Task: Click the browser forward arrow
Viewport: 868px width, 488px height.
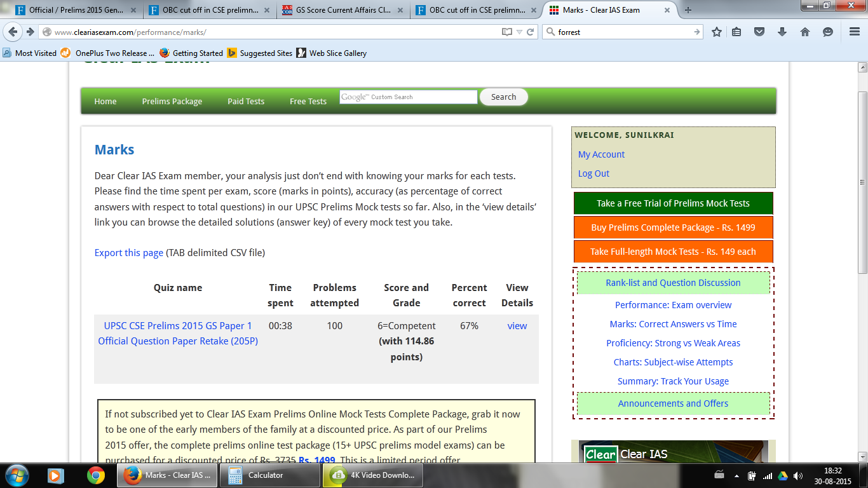Action: tap(30, 32)
